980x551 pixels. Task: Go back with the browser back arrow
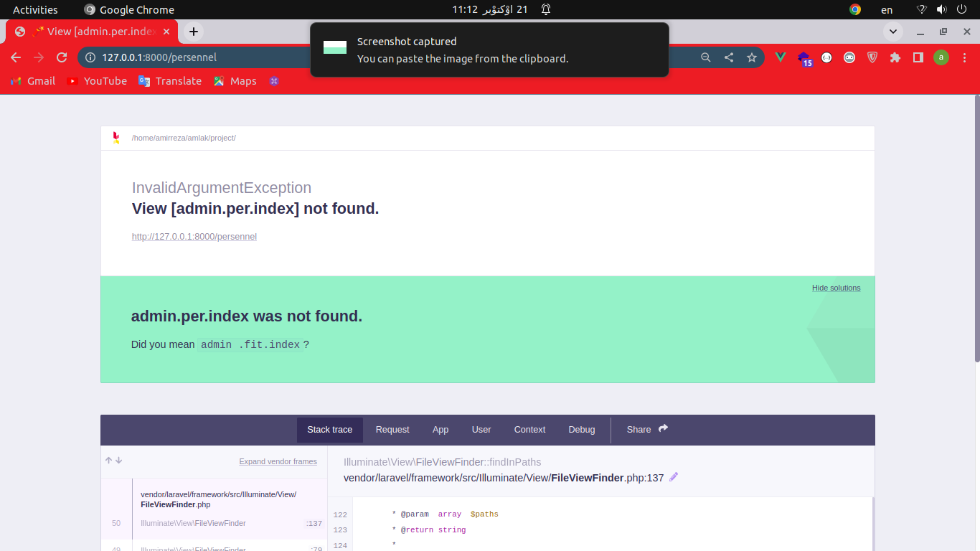pyautogui.click(x=16, y=57)
